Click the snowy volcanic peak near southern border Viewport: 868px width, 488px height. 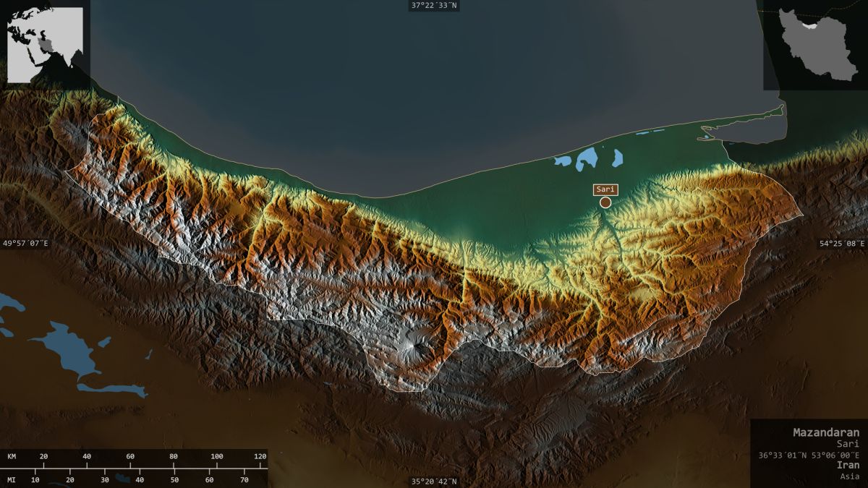point(415,346)
